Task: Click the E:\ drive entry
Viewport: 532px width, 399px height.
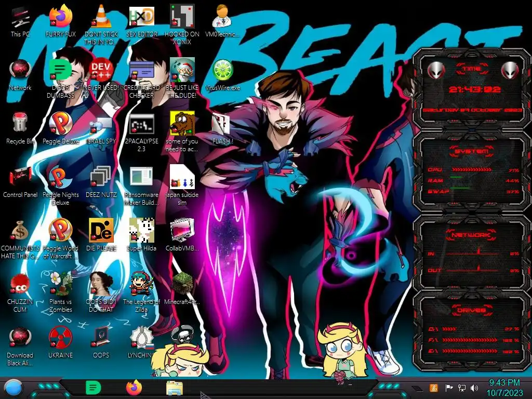Action: click(x=474, y=351)
